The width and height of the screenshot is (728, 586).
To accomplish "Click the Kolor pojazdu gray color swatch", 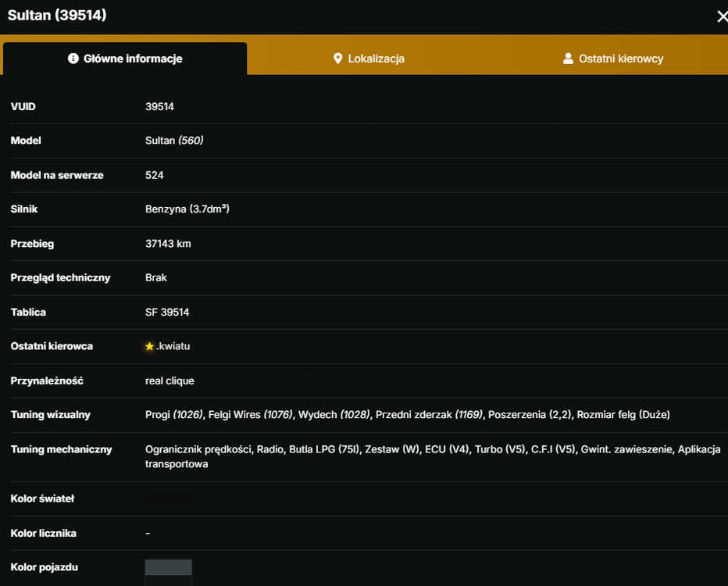I will click(169, 567).
